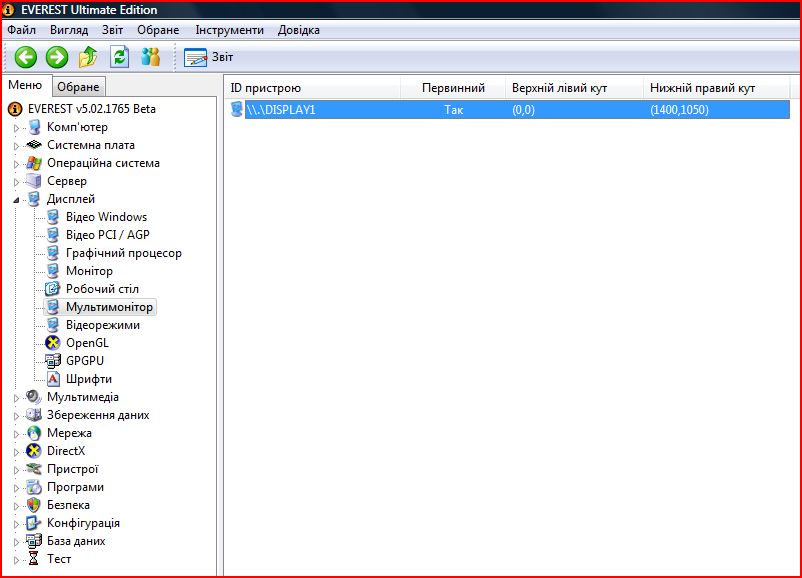Click the Відео Windows icon

point(53,217)
